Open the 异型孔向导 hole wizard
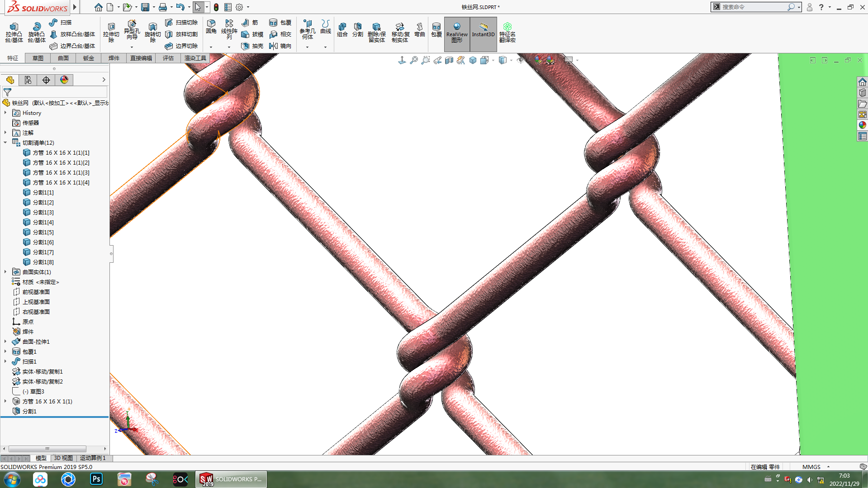 click(x=132, y=30)
